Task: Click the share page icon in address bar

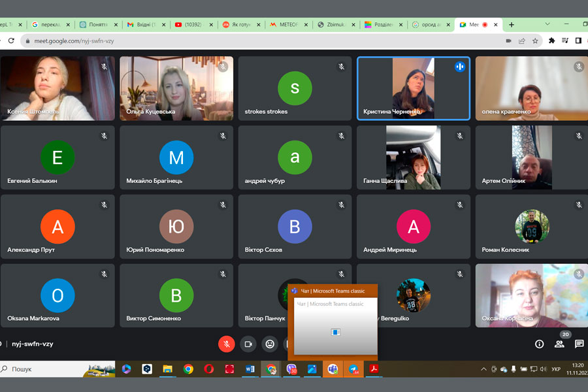Action: pyautogui.click(x=521, y=41)
